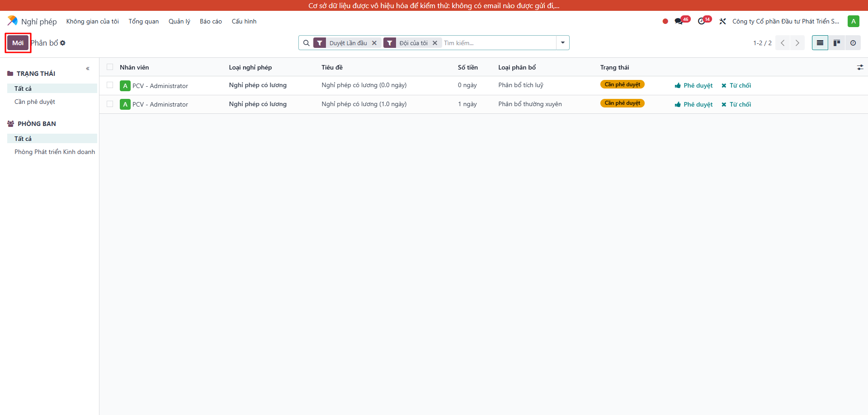Image resolution: width=868 pixels, height=415 pixels.
Task: Click the search magnifier icon
Action: [x=307, y=43]
